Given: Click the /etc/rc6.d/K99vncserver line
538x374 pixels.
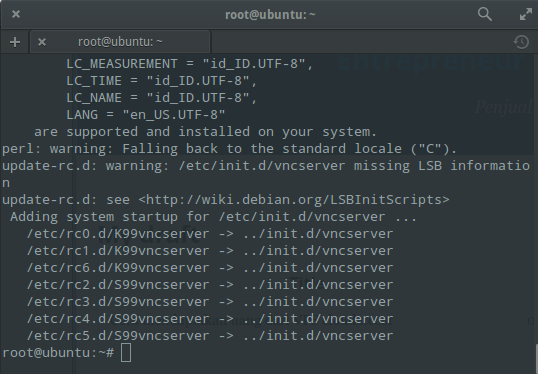Looking at the screenshot, I should coord(210,268).
